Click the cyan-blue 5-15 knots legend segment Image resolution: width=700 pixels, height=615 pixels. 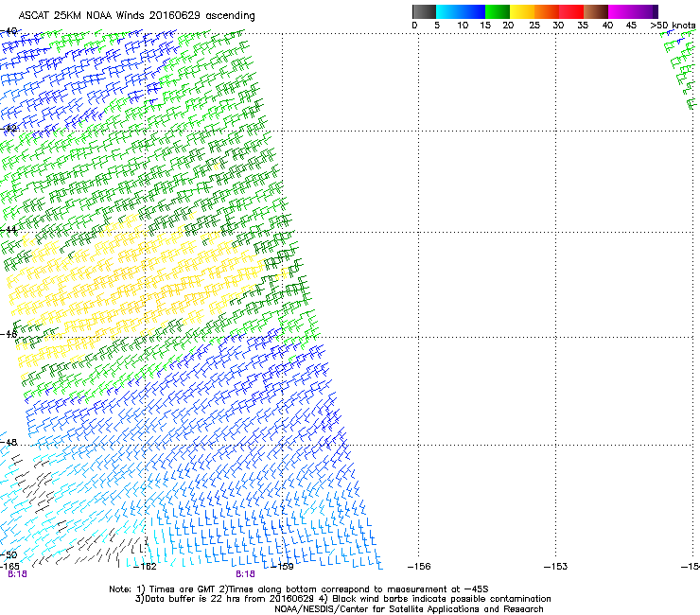pyautogui.click(x=461, y=11)
